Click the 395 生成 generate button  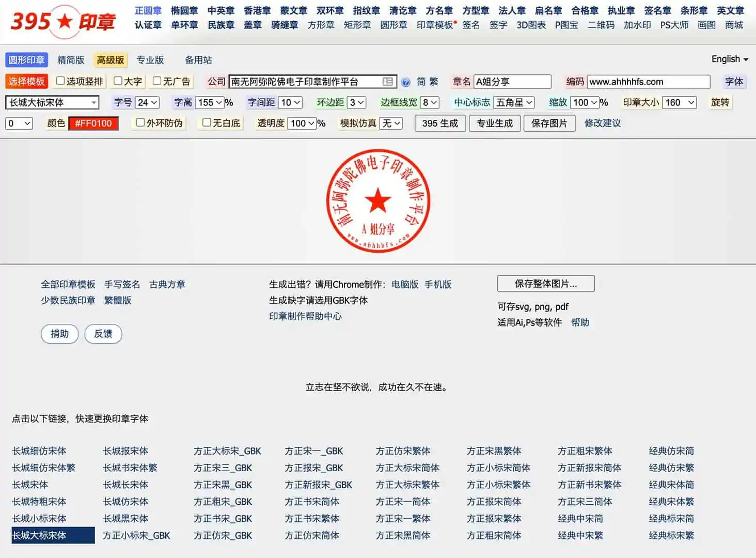pyautogui.click(x=439, y=123)
